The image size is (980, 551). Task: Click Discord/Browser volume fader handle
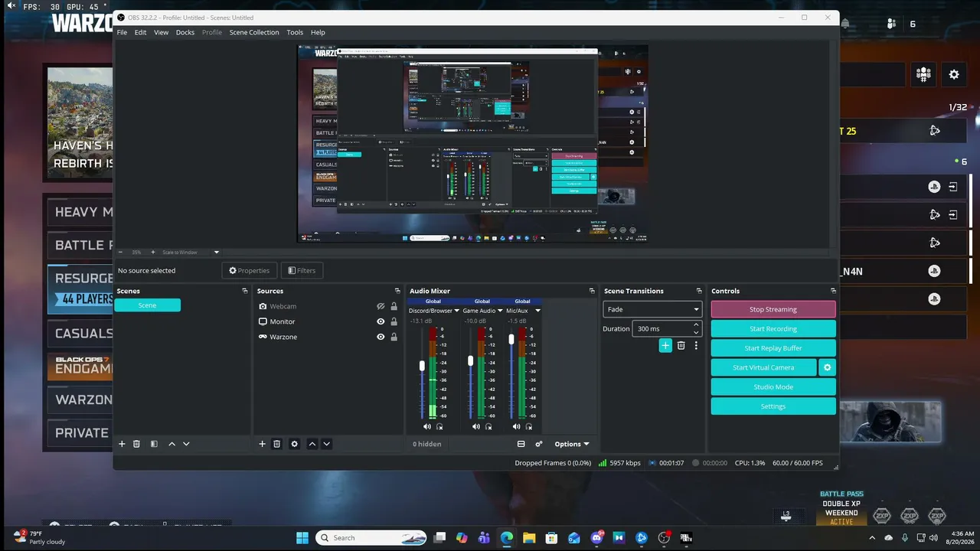click(x=422, y=367)
